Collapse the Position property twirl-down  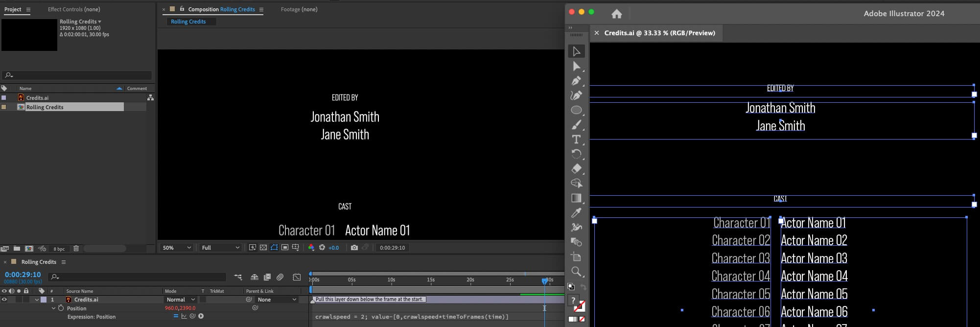54,308
